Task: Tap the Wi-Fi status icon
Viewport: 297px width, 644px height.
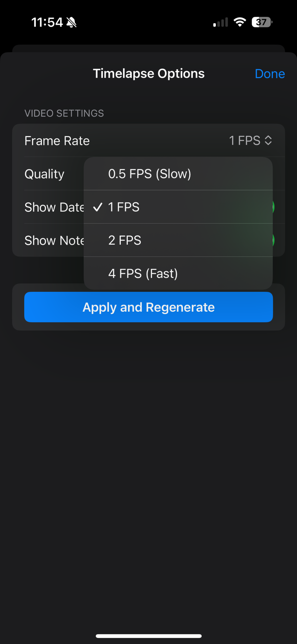Action: [240, 22]
